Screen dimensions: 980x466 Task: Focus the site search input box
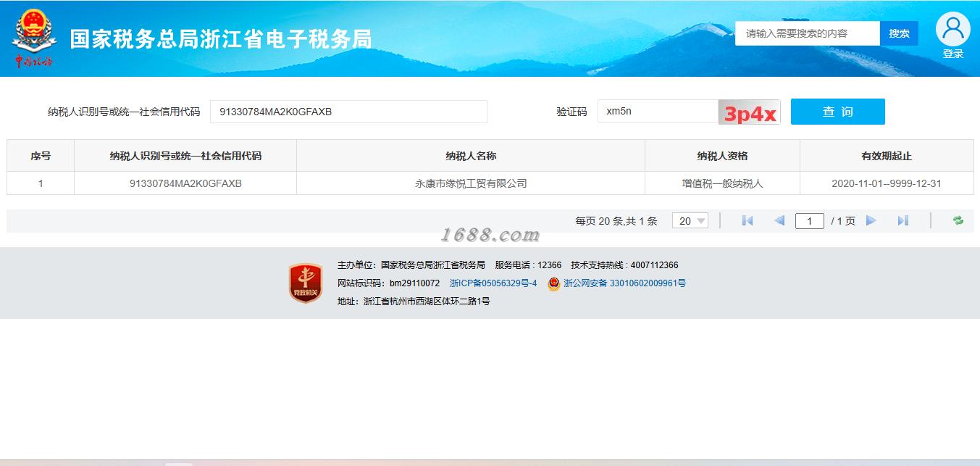coord(808,33)
